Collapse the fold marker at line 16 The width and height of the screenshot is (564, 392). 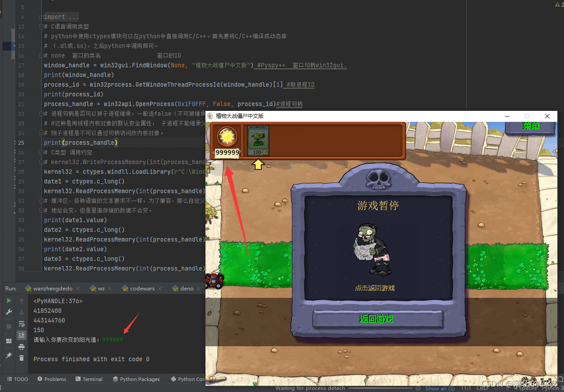point(41,56)
